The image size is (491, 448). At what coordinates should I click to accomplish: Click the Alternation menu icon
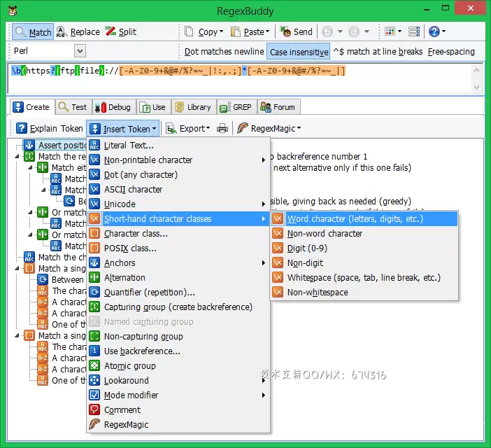click(94, 277)
